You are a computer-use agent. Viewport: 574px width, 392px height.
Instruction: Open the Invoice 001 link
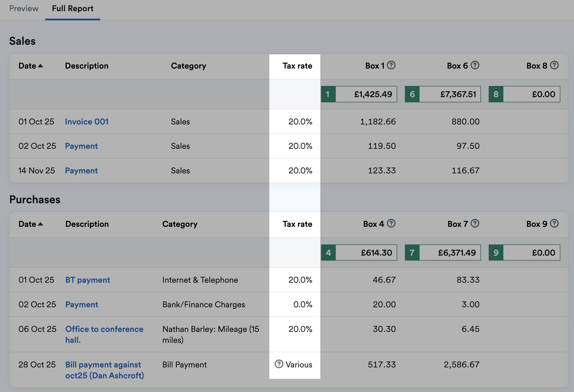pos(87,121)
